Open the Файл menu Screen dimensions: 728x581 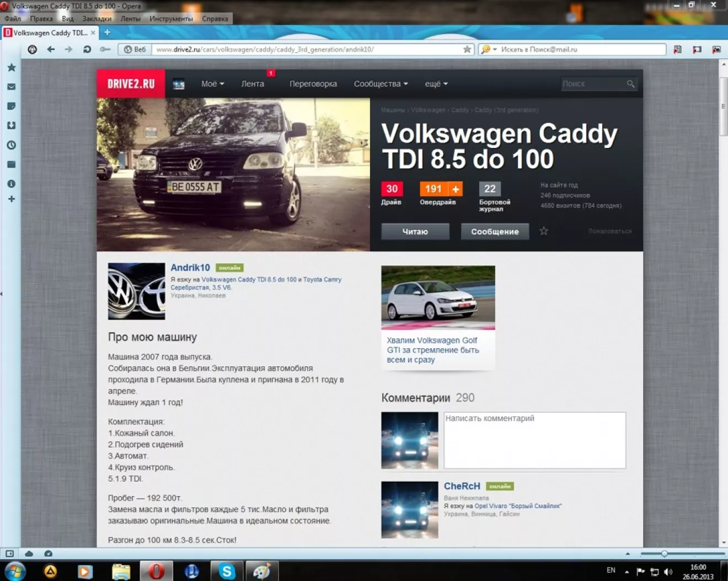tap(13, 18)
